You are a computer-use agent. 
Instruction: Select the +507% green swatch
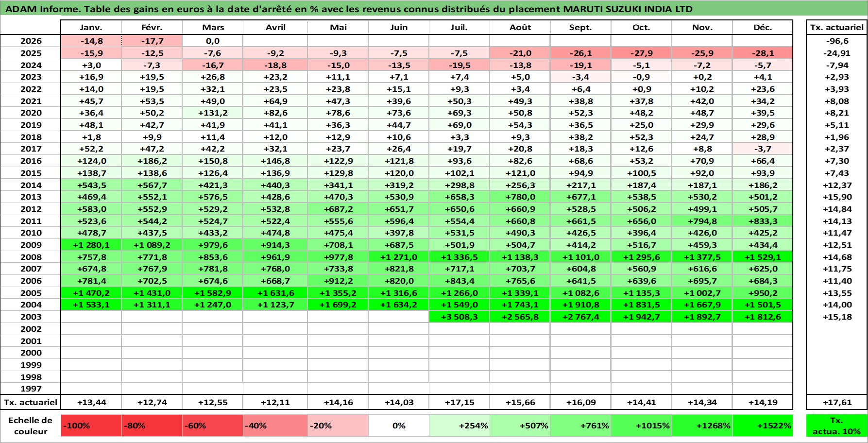(x=520, y=426)
